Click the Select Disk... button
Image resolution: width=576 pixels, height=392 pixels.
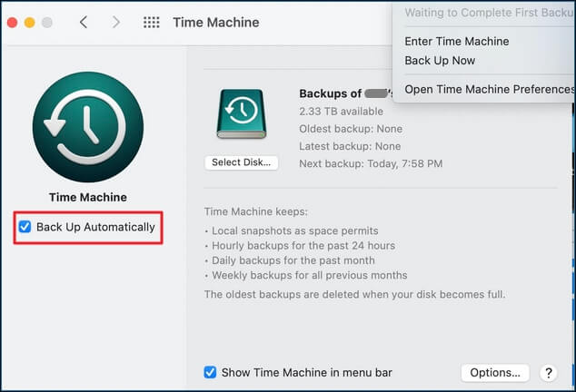pos(242,162)
